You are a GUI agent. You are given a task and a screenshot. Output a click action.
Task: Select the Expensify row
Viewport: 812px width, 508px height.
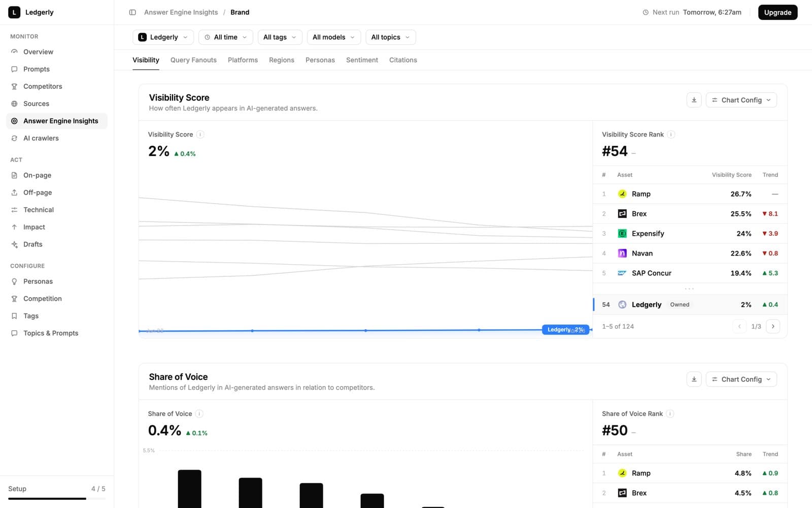coord(690,234)
